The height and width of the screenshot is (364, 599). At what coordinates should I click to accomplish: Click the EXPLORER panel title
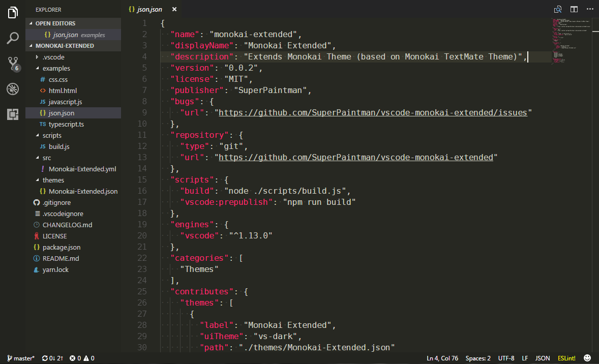coord(48,10)
